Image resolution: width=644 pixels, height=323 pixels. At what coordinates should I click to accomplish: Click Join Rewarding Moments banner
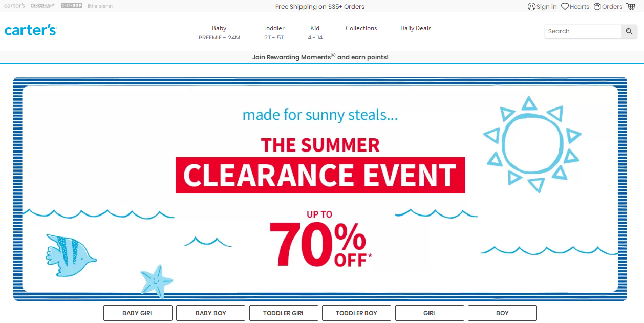[320, 57]
